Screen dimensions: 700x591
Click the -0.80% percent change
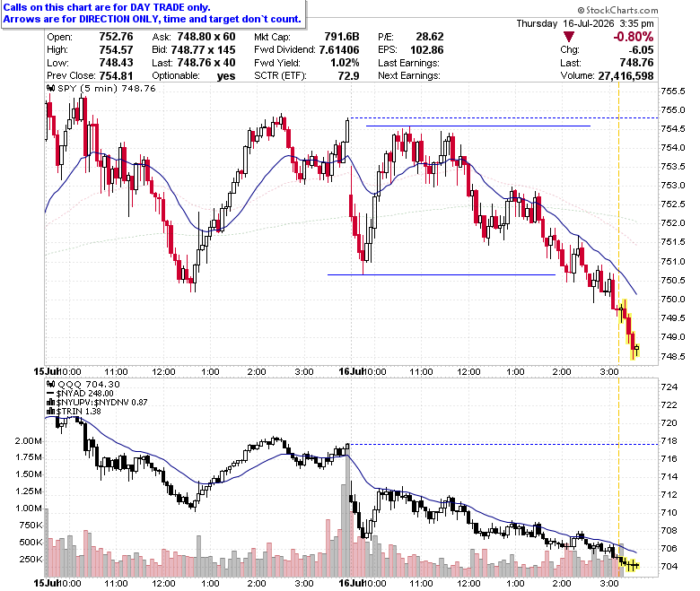pos(633,37)
